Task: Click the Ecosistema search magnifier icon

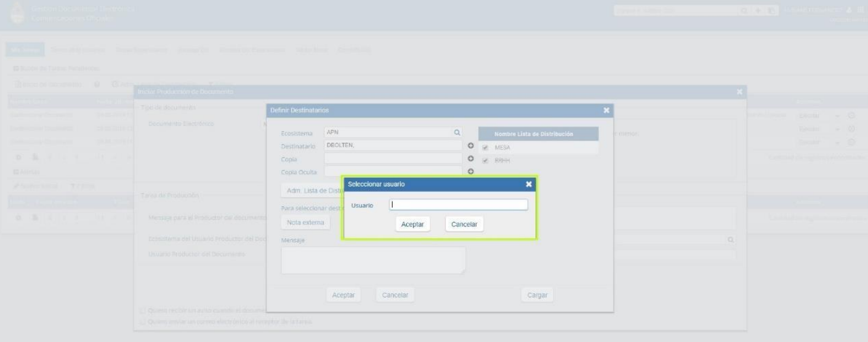Action: (457, 132)
